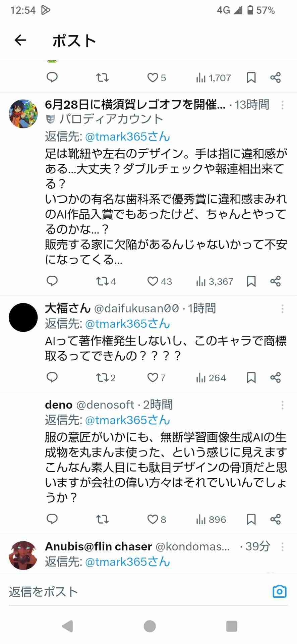Like the deno reply with 8 likes
Screen dimensions: 297x644
[x=153, y=519]
